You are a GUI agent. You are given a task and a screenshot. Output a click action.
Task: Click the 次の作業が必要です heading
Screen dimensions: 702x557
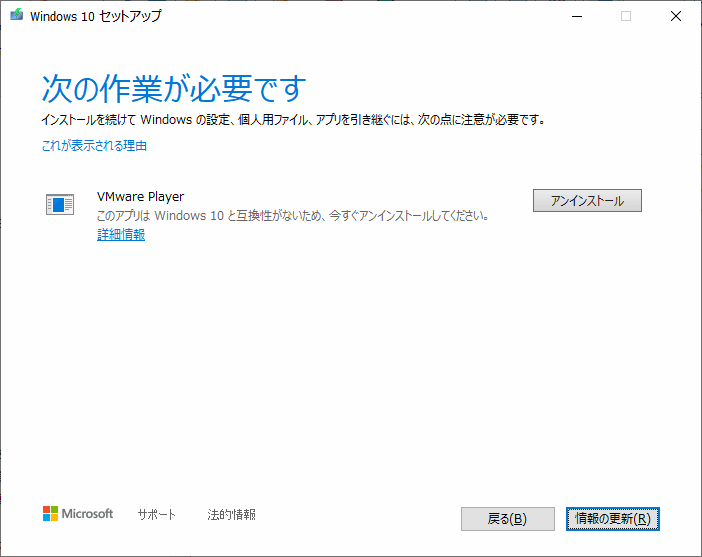[174, 88]
